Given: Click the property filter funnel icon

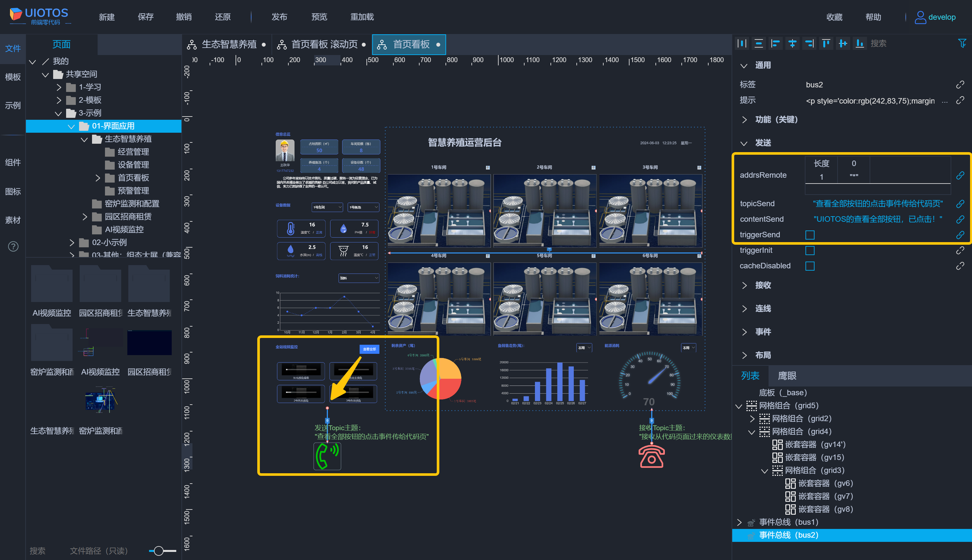Looking at the screenshot, I should pyautogui.click(x=962, y=43).
